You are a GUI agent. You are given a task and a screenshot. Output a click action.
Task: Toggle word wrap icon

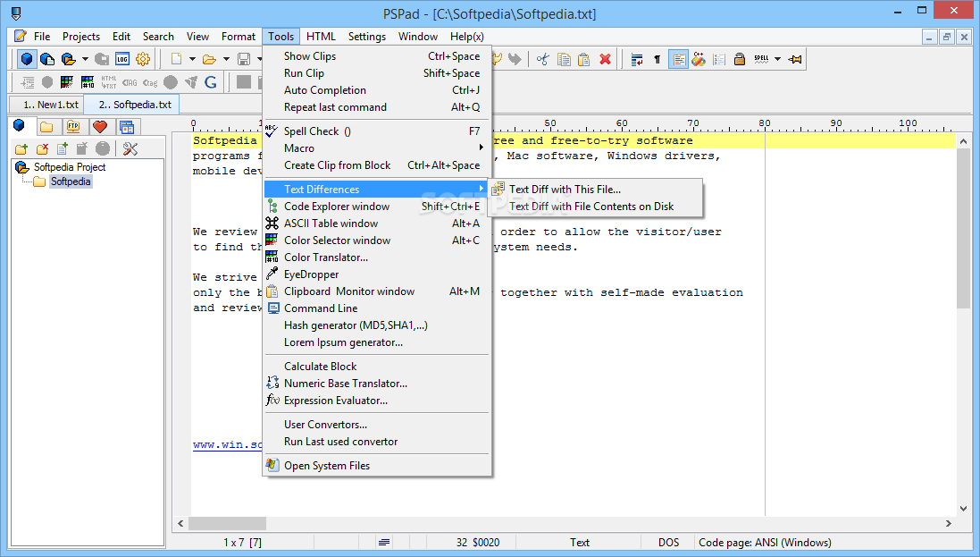pos(637,59)
